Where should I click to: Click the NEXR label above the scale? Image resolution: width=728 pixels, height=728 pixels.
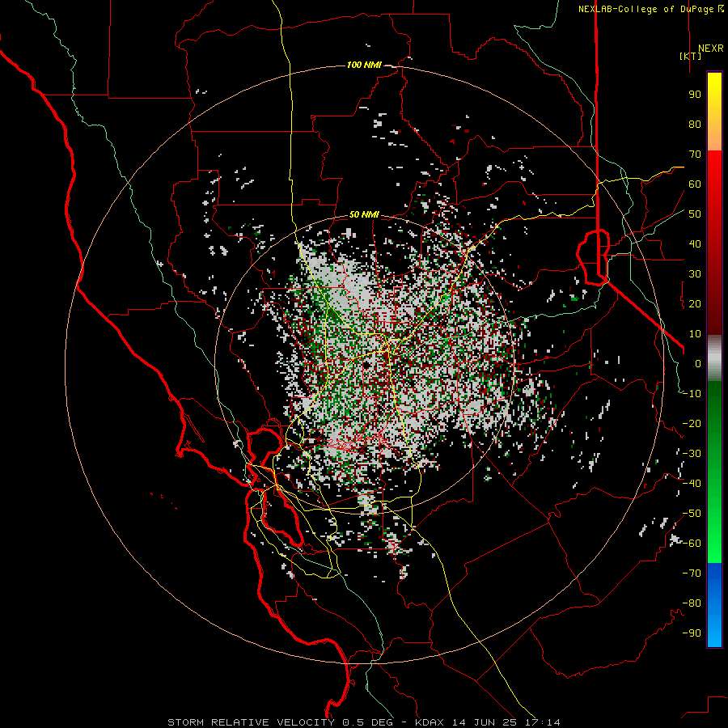pos(710,49)
